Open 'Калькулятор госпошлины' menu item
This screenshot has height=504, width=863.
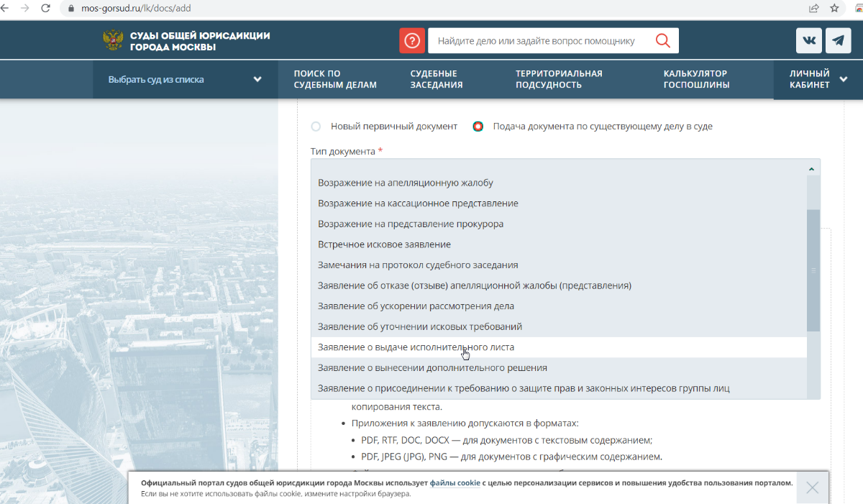(697, 79)
